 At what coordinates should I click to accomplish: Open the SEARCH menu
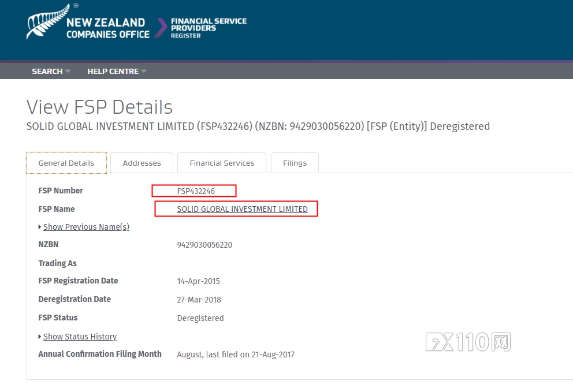47,71
